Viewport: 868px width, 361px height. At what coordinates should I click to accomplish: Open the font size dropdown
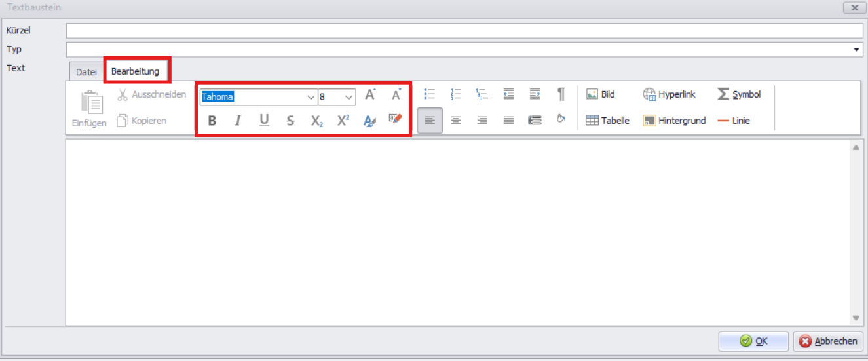[x=349, y=97]
